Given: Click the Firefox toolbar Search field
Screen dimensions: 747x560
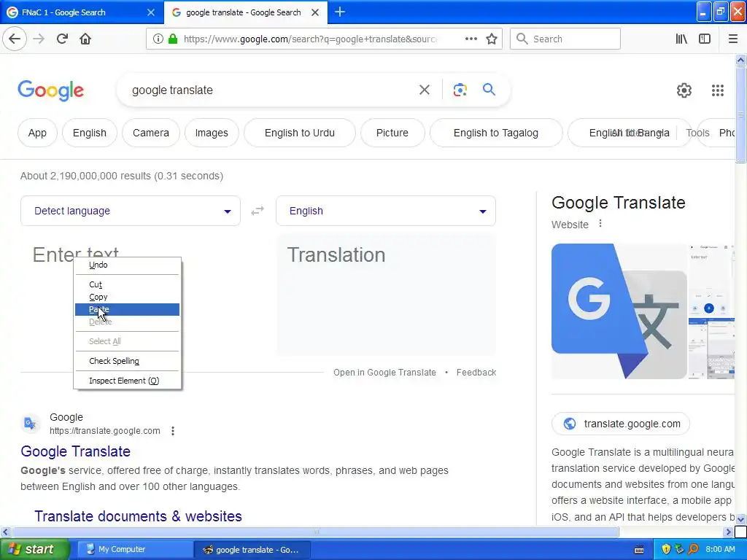Looking at the screenshot, I should [565, 39].
